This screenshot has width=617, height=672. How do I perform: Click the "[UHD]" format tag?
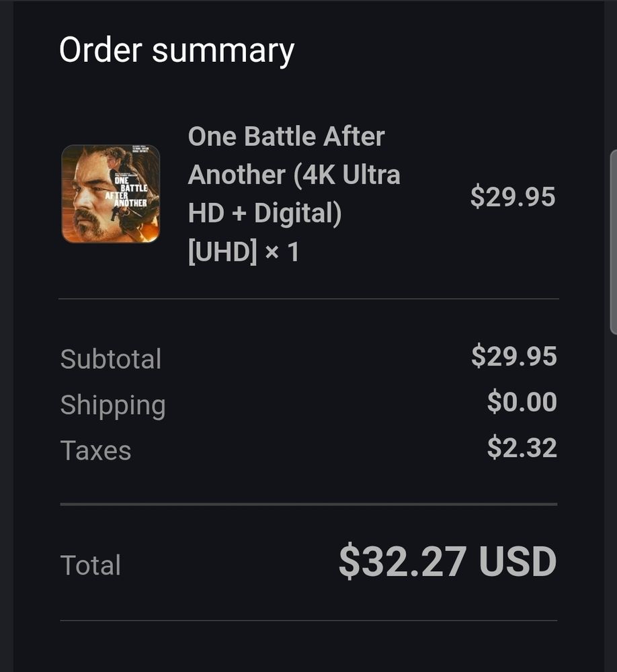coord(222,252)
